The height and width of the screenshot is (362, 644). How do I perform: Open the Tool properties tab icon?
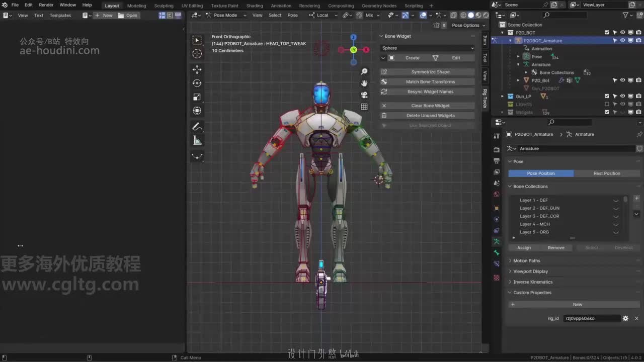(497, 136)
